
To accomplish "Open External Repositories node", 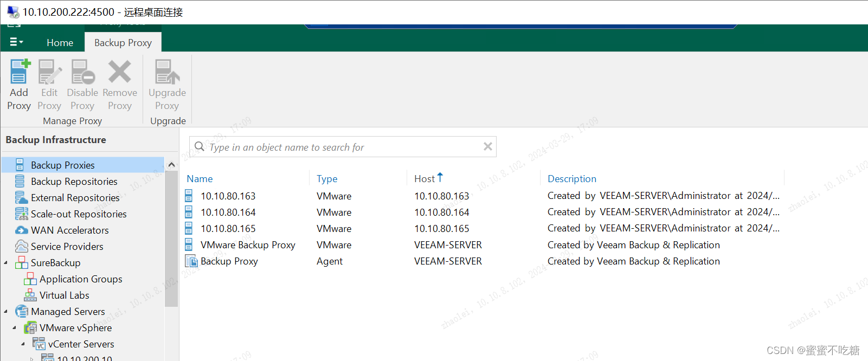I will tap(75, 198).
